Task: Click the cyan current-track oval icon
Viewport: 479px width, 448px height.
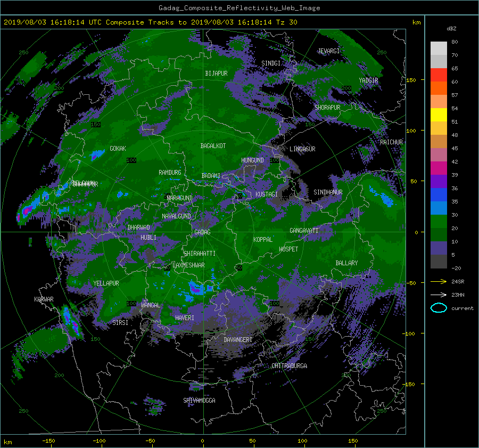Action: point(439,308)
